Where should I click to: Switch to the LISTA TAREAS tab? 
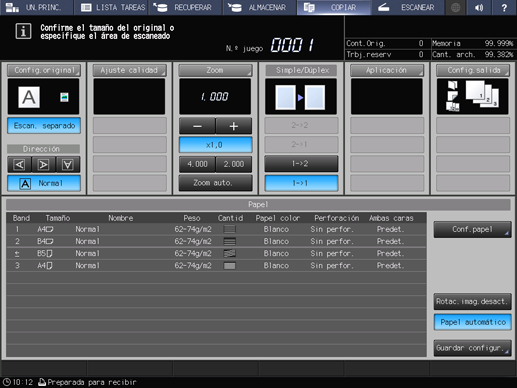click(x=111, y=7)
